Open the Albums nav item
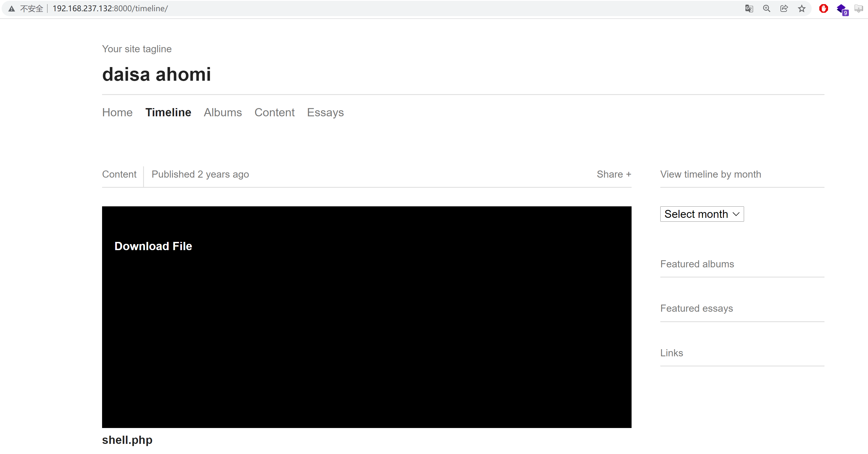 point(223,112)
